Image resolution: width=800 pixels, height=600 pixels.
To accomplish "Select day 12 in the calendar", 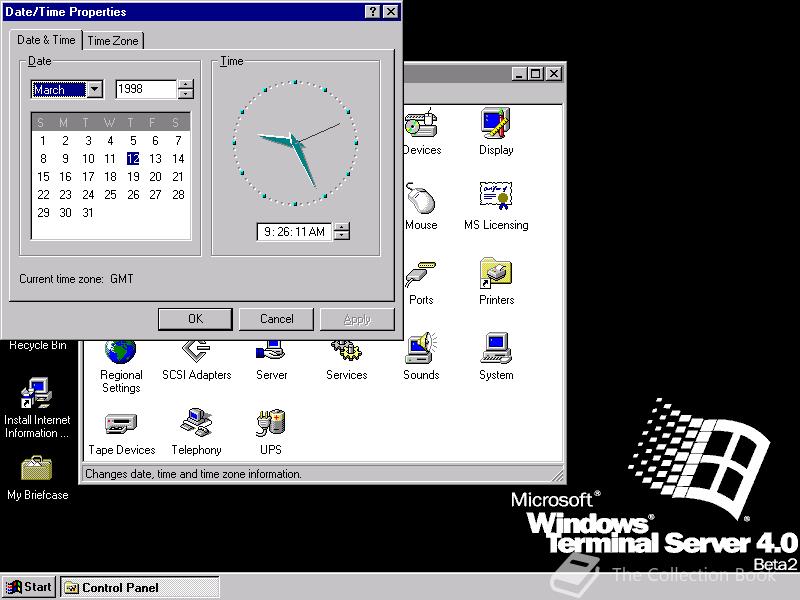I will pyautogui.click(x=133, y=159).
